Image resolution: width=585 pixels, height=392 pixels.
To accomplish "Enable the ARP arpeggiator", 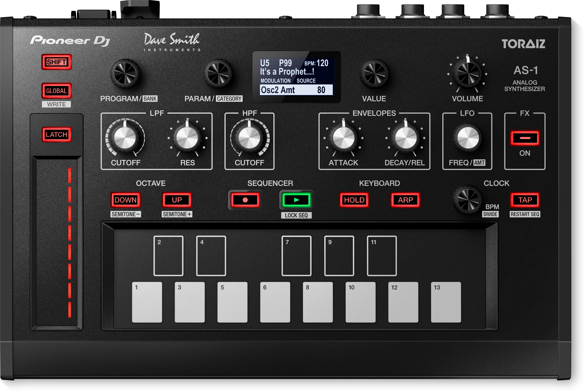I will pos(405,200).
